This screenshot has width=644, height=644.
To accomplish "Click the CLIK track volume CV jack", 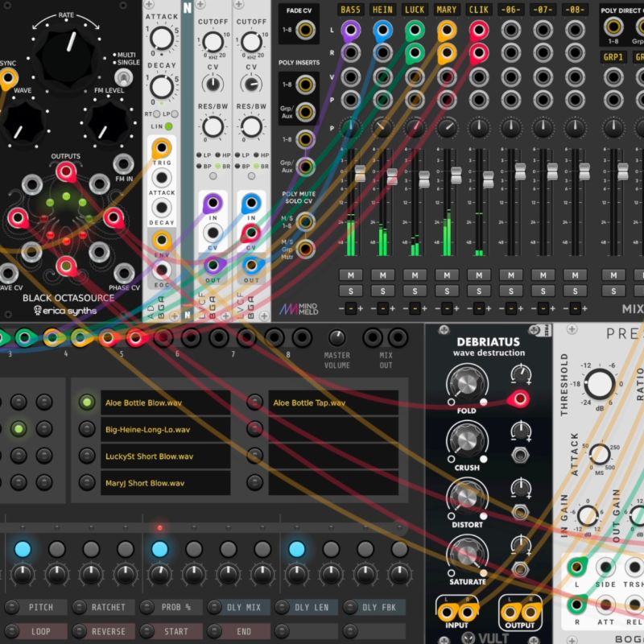I will click(479, 76).
